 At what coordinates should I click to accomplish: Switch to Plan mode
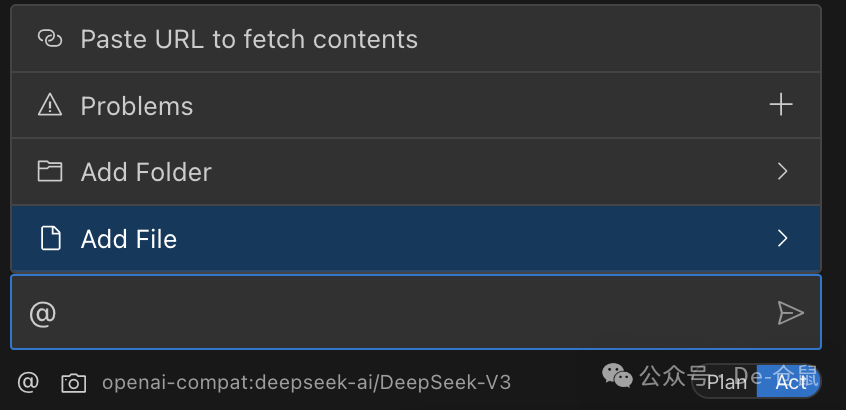click(727, 381)
